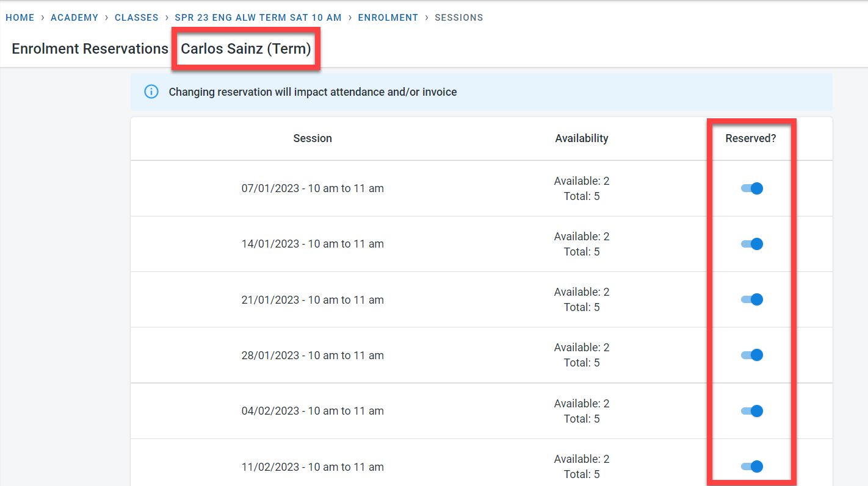Click the Reserved? column header
This screenshot has width=868, height=486.
click(751, 138)
